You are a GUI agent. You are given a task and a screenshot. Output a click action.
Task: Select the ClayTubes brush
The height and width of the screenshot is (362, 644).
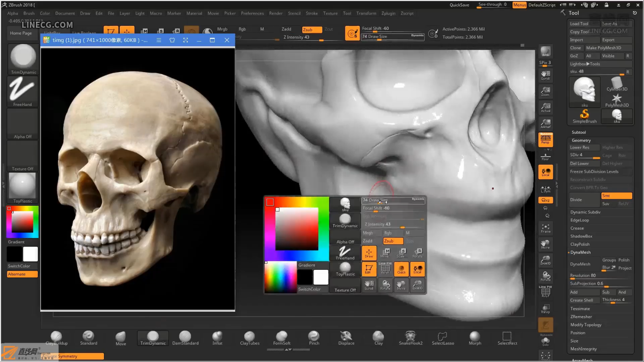click(x=249, y=338)
